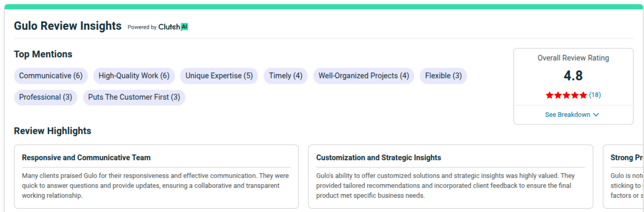Click the 4.8 overall rating number

[x=573, y=76]
